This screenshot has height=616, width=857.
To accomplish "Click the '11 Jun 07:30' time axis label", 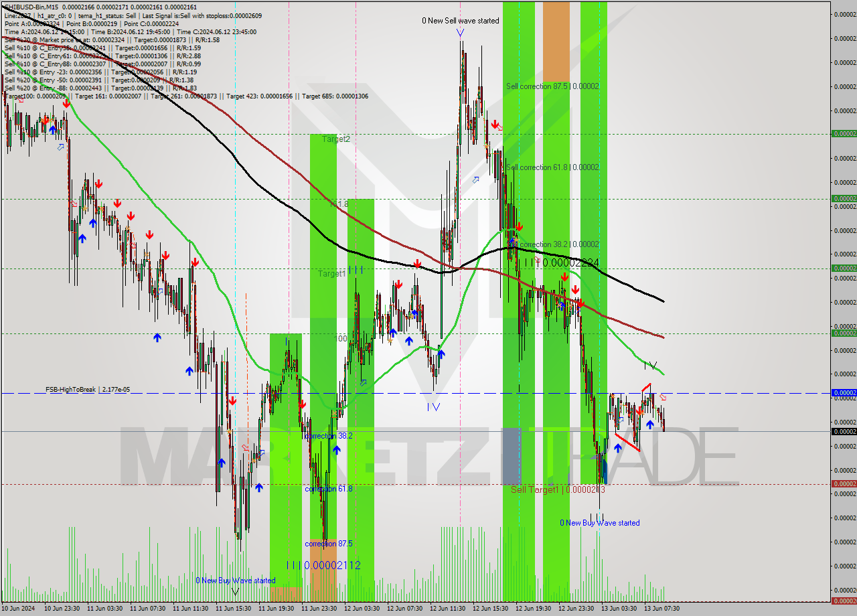I will [x=149, y=609].
